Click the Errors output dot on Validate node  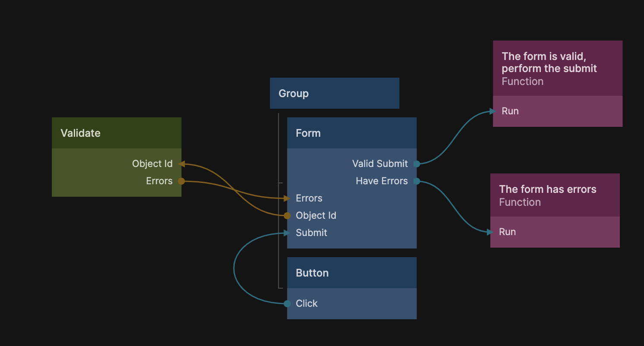(x=181, y=181)
